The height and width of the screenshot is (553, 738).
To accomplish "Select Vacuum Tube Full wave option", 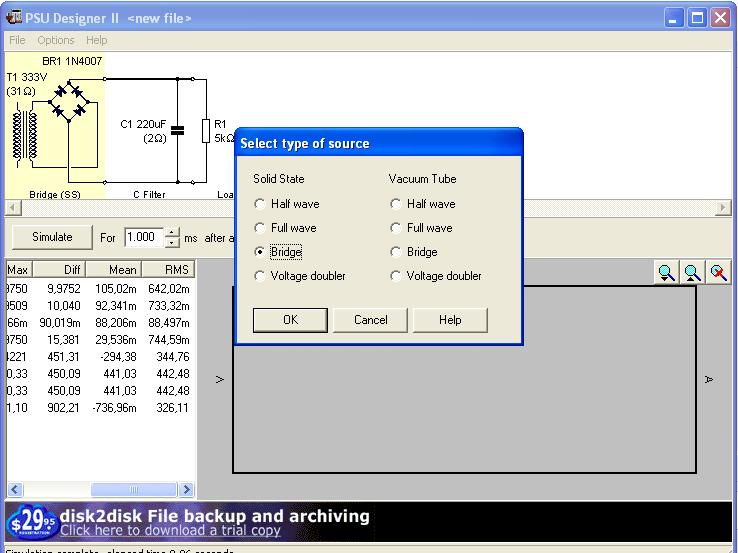I will 397,228.
